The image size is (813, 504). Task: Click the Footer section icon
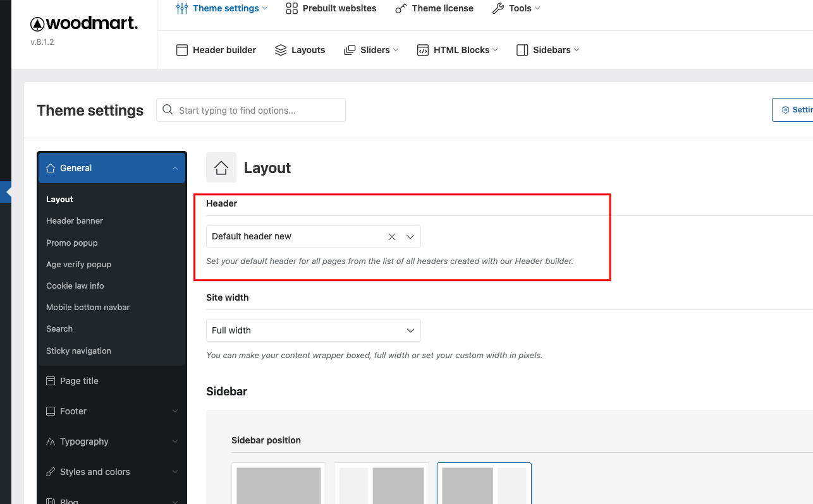51,411
